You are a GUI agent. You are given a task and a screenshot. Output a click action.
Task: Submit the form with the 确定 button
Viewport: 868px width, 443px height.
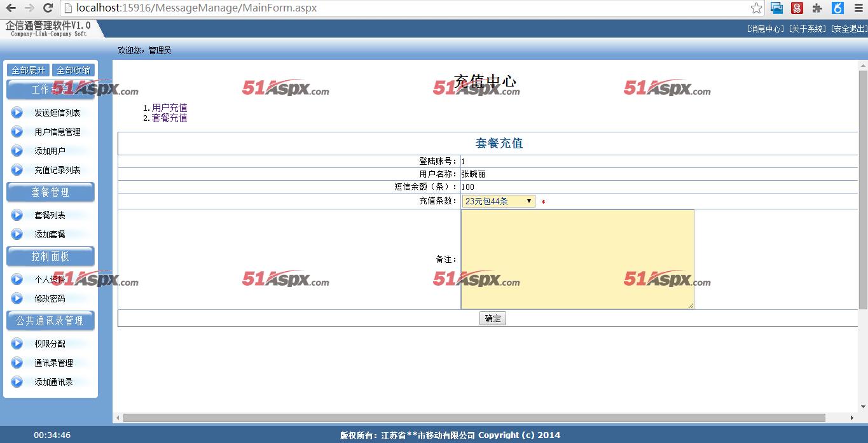[493, 318]
